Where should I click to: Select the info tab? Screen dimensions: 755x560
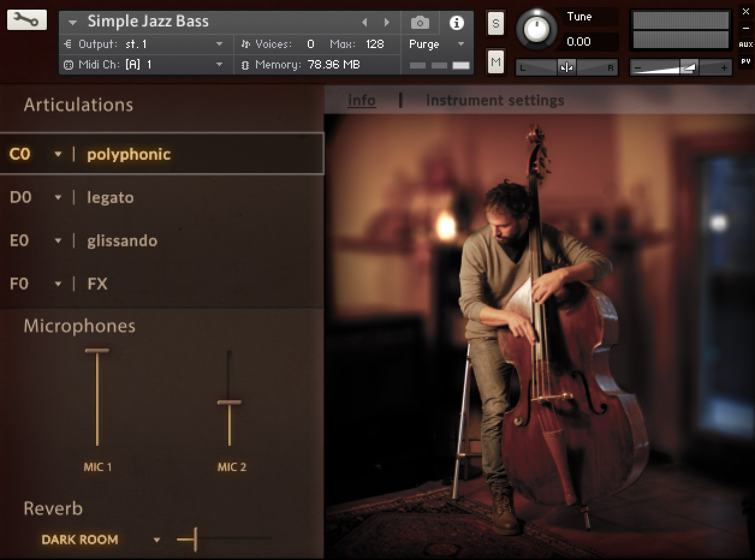pos(361,100)
